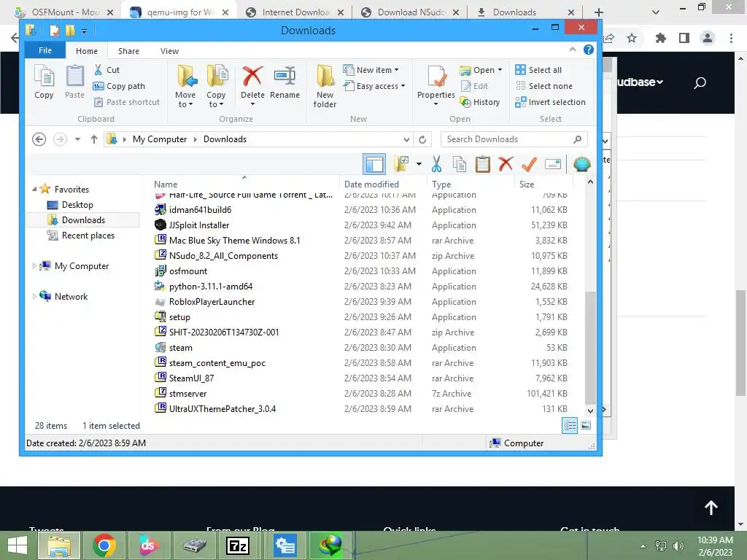
Task: Collapse the Favorites tree node
Action: point(34,190)
